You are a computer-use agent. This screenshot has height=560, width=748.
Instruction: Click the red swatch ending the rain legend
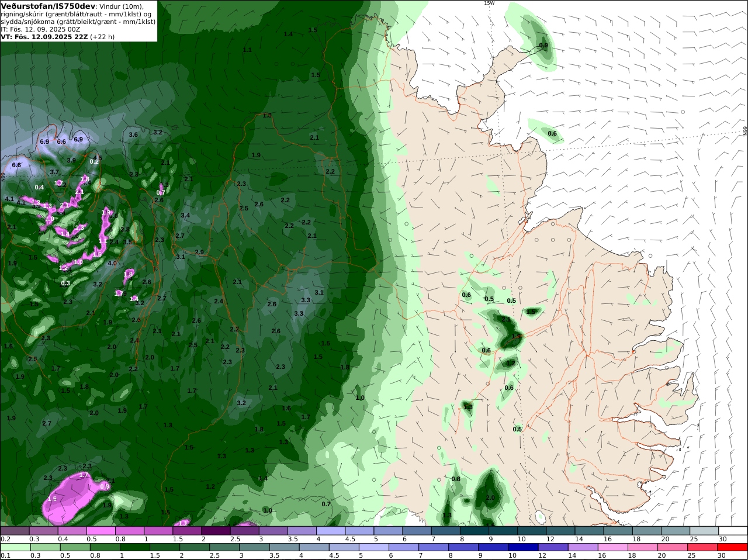tap(733, 548)
